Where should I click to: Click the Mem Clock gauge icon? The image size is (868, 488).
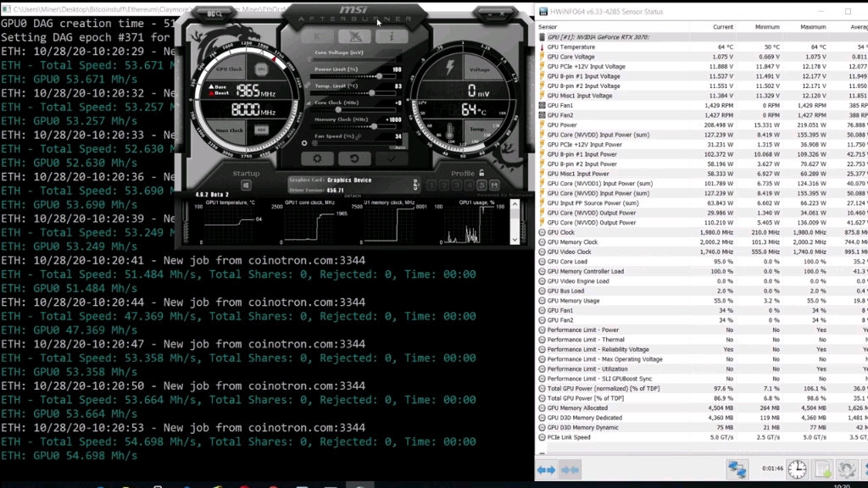[x=261, y=130]
